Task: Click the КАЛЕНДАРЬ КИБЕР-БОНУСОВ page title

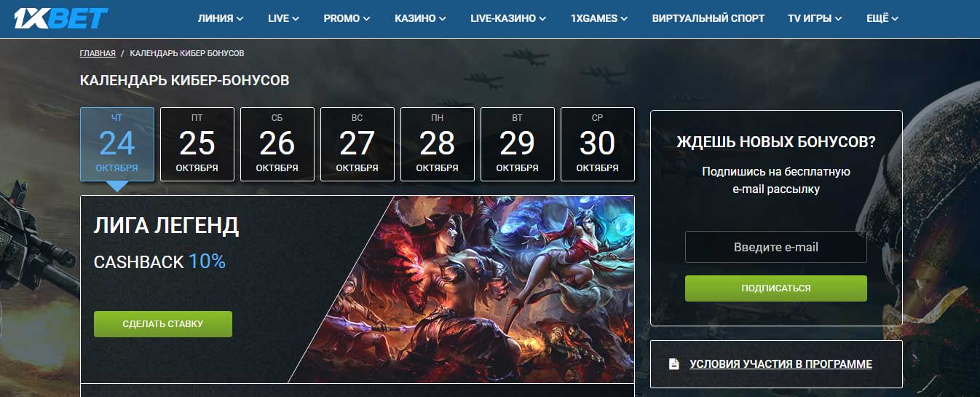Action: [185, 80]
